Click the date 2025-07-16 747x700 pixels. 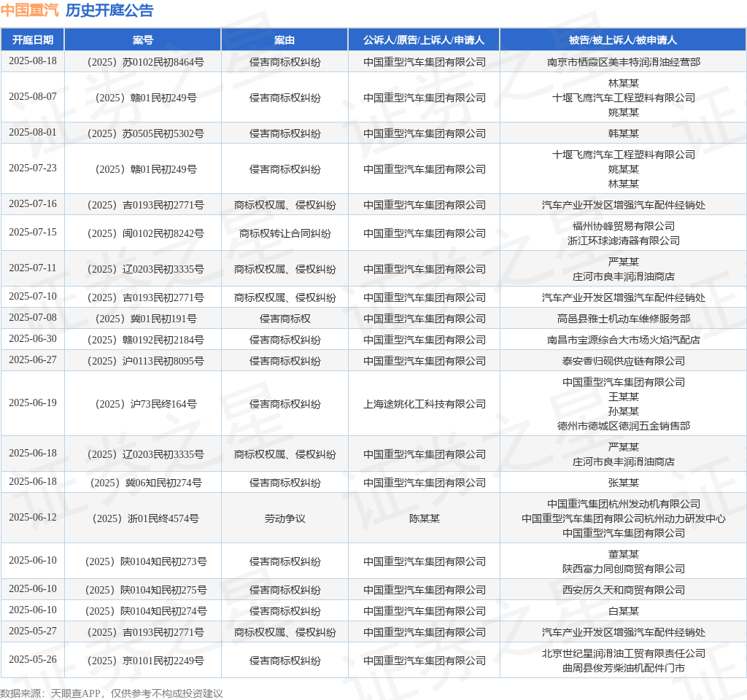[x=32, y=204]
